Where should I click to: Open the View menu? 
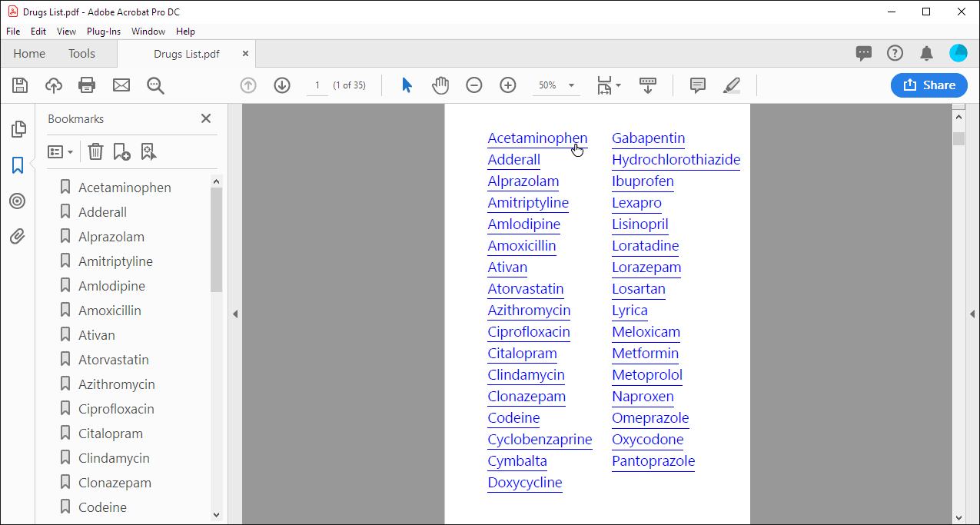point(66,32)
